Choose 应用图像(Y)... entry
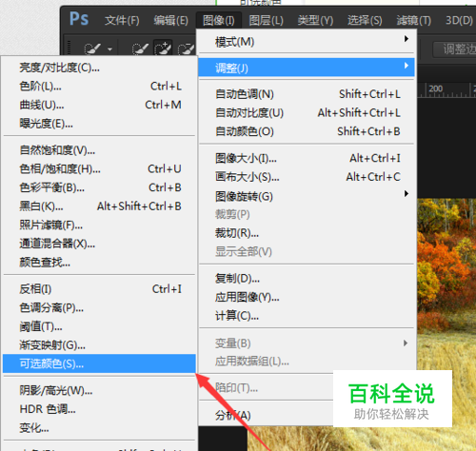Image resolution: width=476 pixels, height=451 pixels. pos(307,297)
